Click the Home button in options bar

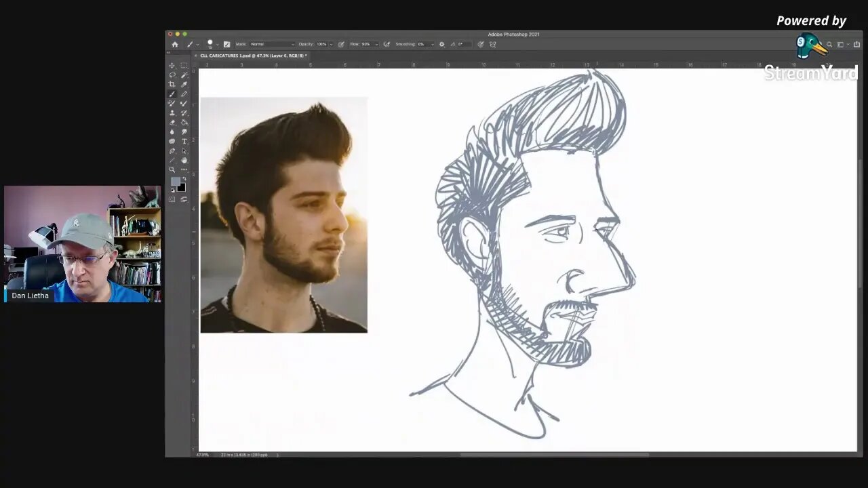175,44
